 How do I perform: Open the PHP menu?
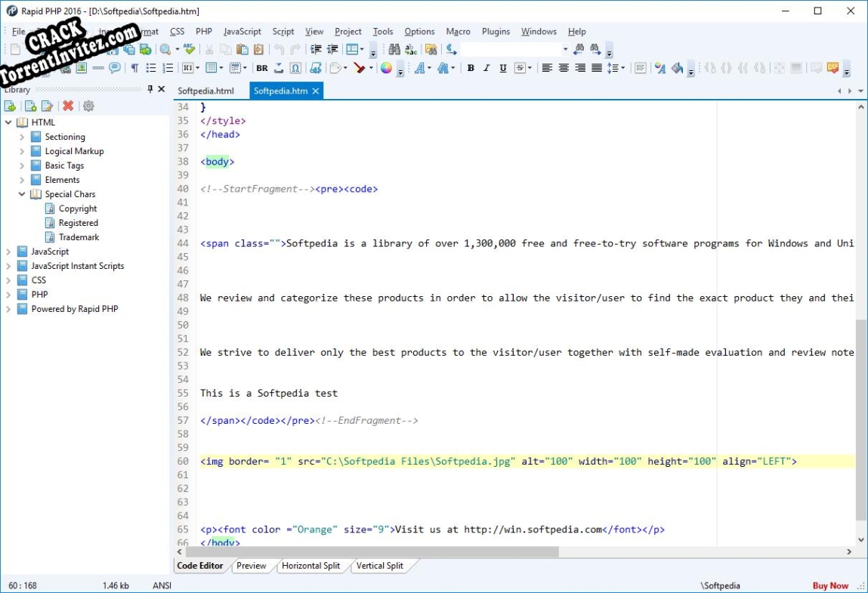[x=203, y=31]
